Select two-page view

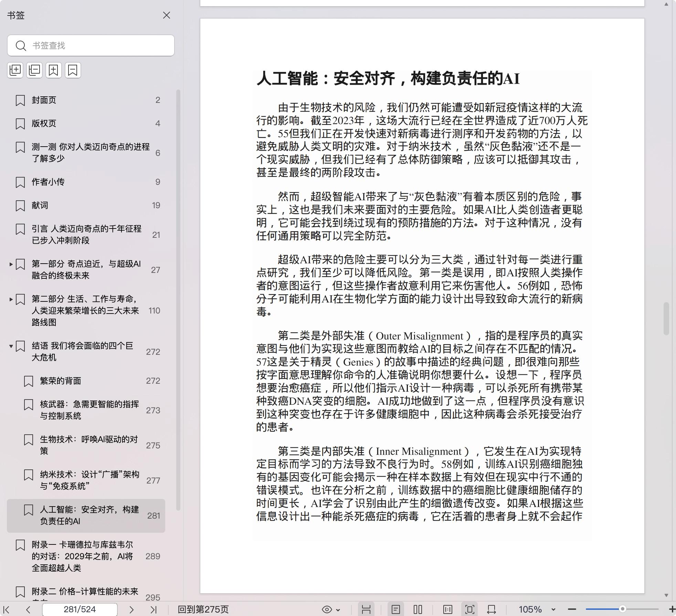click(418, 609)
